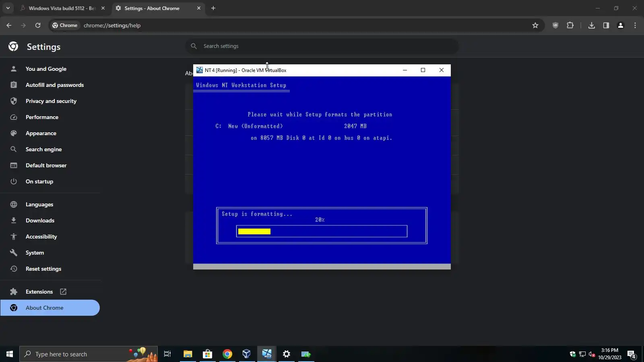Open File Explorer from the taskbar
The height and width of the screenshot is (362, 644).
188,354
